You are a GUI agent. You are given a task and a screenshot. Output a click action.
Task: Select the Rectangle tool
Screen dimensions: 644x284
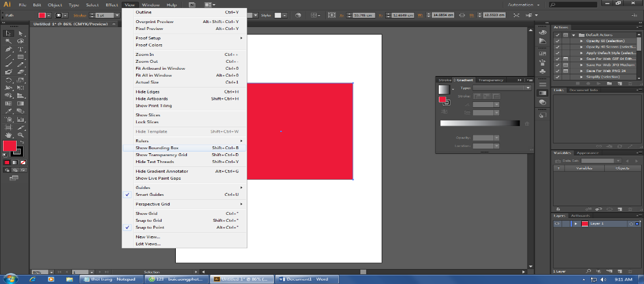(20, 57)
